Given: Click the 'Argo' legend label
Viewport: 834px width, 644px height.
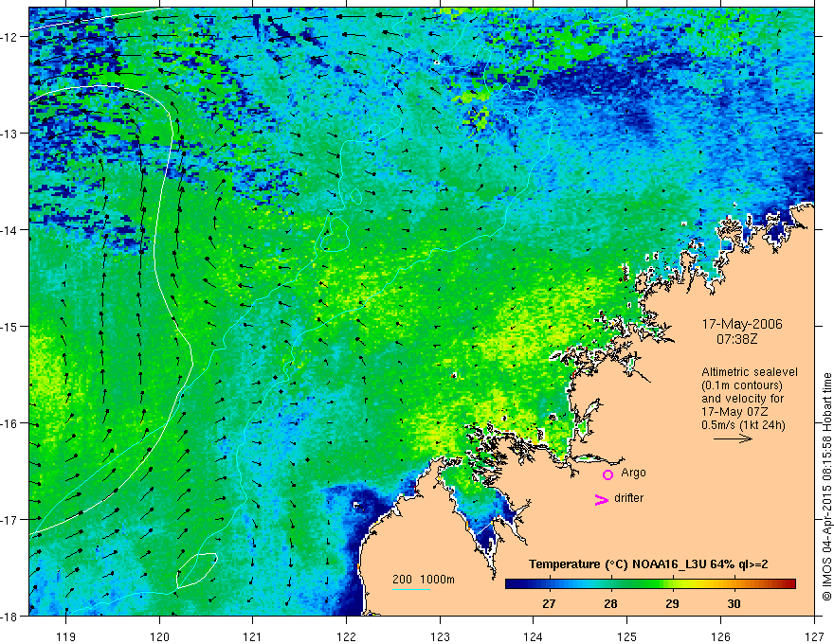Looking at the screenshot, I should point(633,473).
